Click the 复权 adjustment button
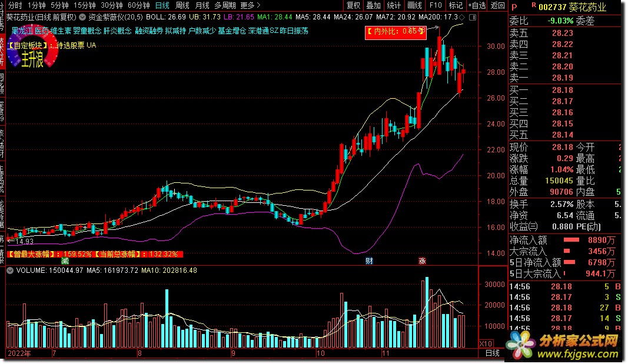Screen dimensions: 628x364 (353, 5)
